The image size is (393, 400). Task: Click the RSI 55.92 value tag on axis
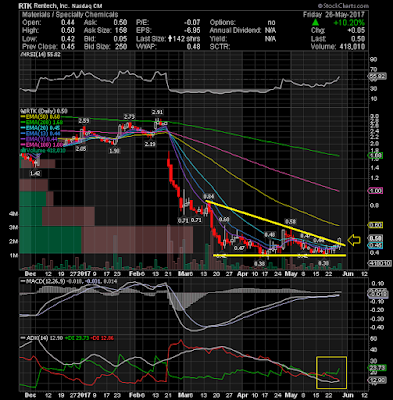pos(377,76)
